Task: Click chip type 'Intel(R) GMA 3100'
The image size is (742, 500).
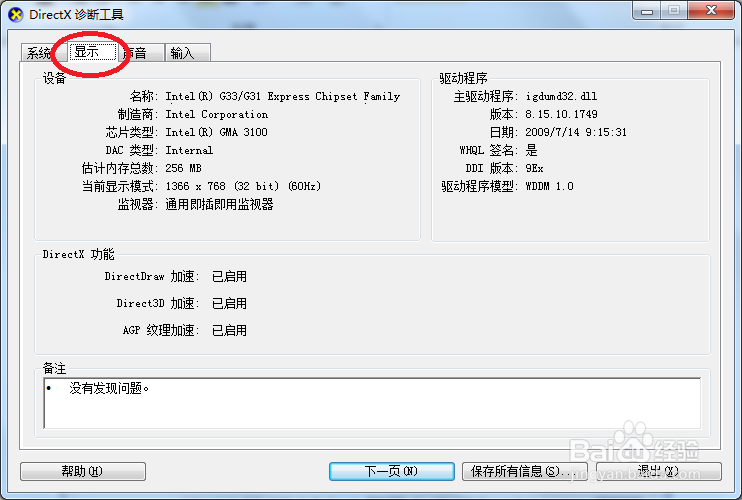Action: tap(216, 132)
